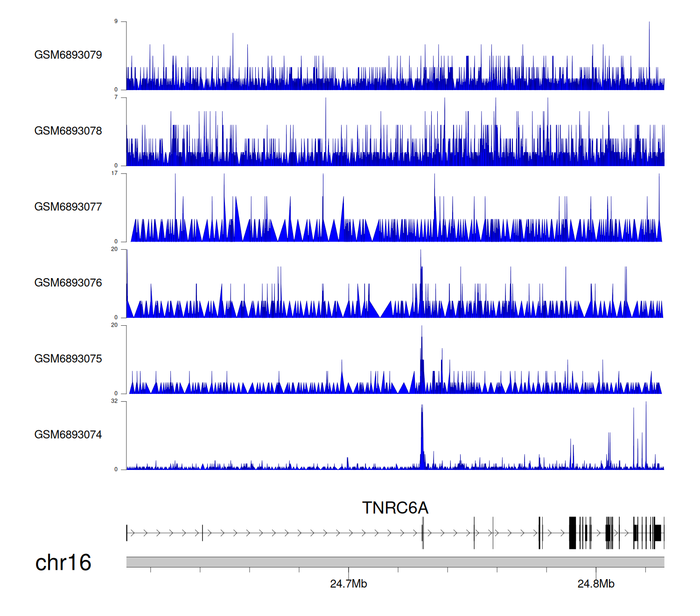The height and width of the screenshot is (616, 700).
Task: Click y-axis maximum value 7
Action: (x=116, y=98)
